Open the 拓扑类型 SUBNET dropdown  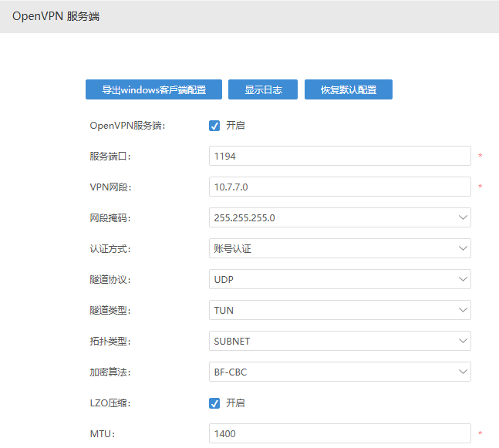(339, 341)
